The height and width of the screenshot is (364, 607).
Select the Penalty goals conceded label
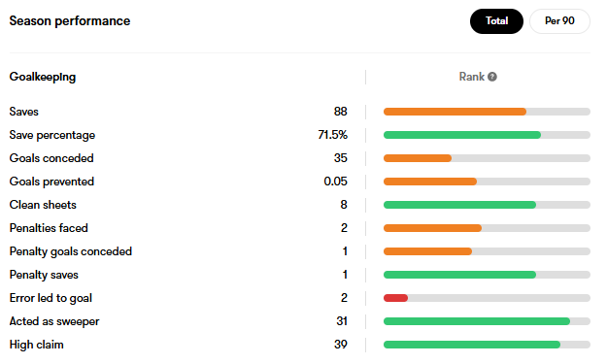click(x=71, y=251)
